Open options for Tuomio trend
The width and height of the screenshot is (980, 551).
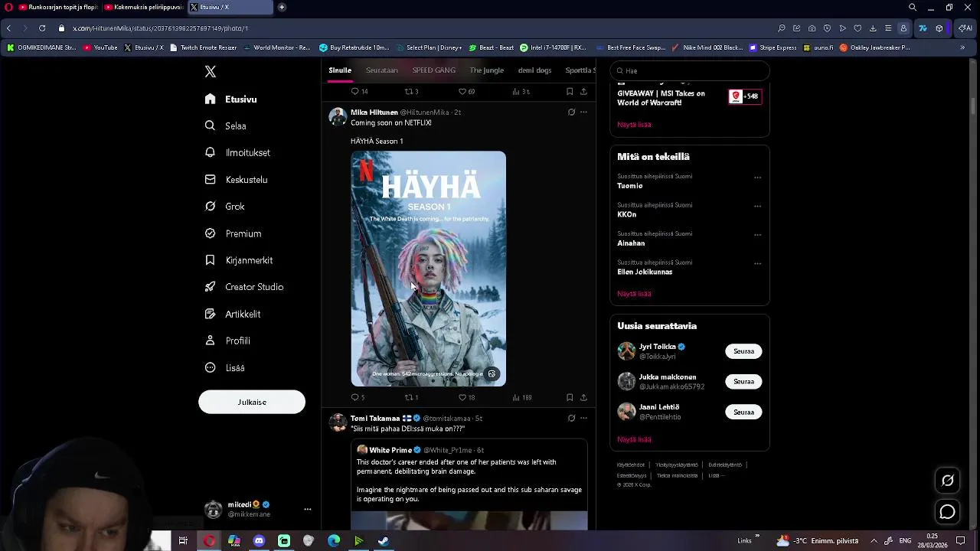(757, 178)
